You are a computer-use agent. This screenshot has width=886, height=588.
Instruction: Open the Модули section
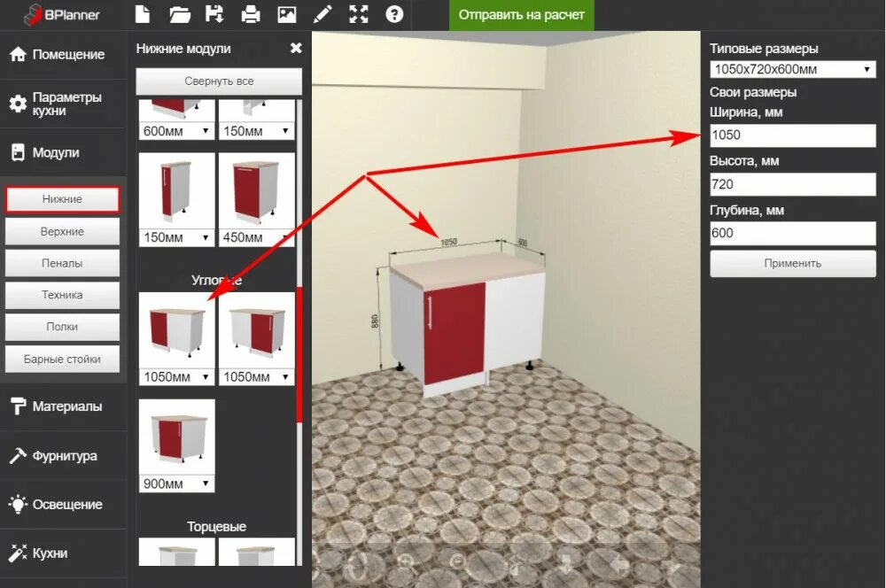click(63, 152)
